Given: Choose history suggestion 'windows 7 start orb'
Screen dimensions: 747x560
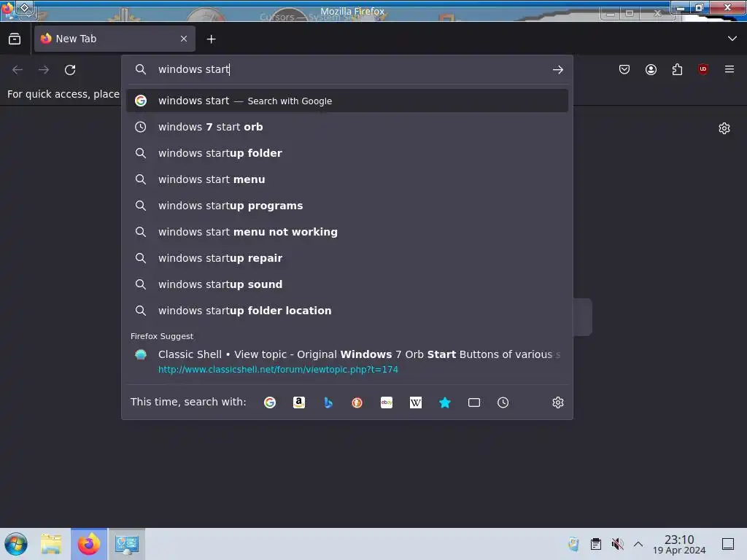Looking at the screenshot, I should (347, 127).
